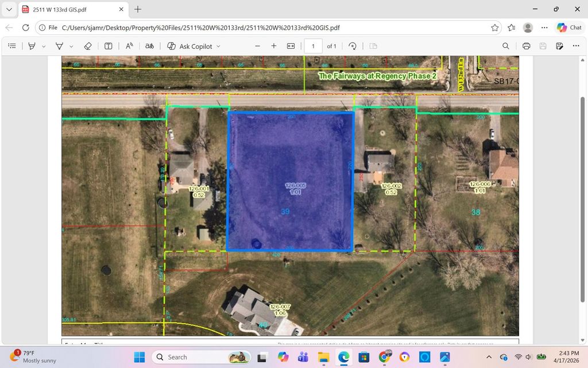The image size is (588, 368).
Task: Select the Add text tool
Action: pyautogui.click(x=108, y=46)
